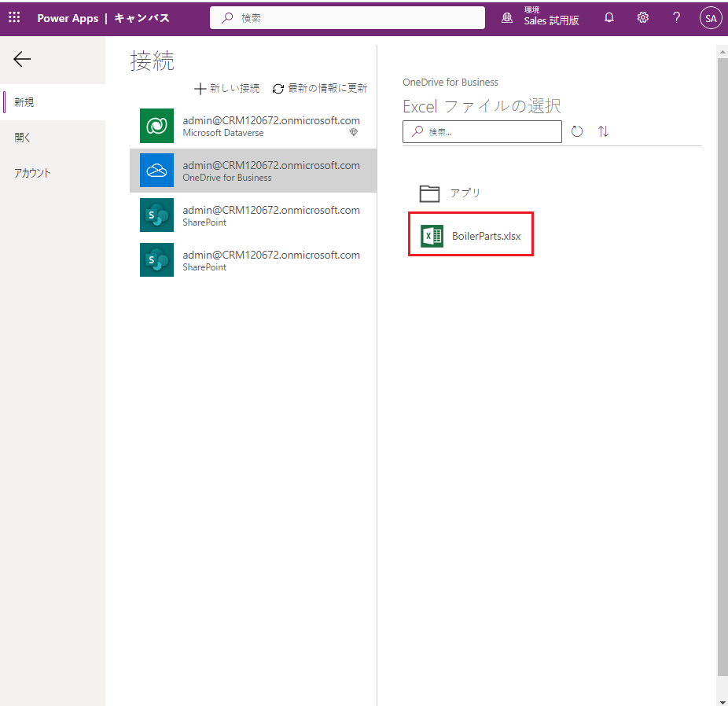Screen dimensions: 728x706
Task: Refresh the Excel file list
Action: point(576,131)
